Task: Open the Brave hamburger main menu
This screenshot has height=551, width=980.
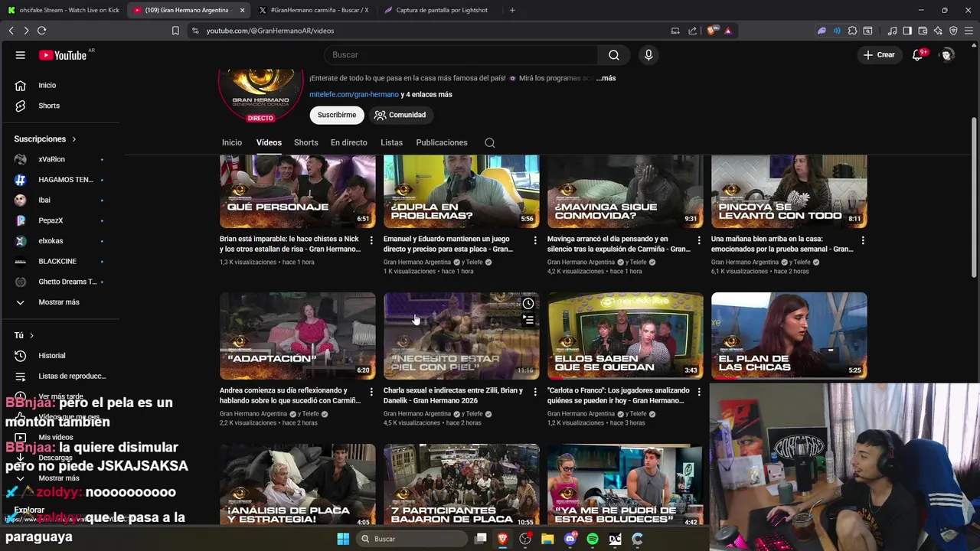Action: (969, 31)
